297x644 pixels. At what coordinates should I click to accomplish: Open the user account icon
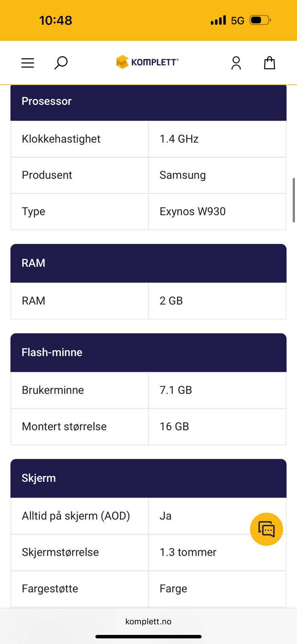pyautogui.click(x=236, y=63)
